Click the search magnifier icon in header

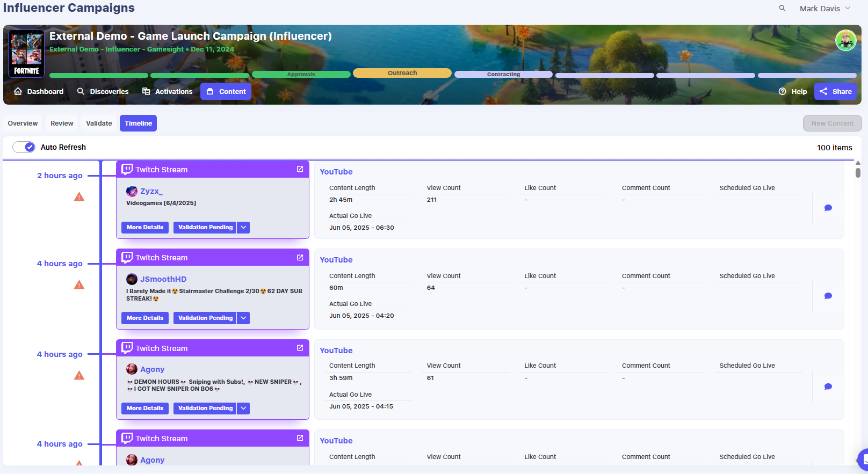pos(782,8)
